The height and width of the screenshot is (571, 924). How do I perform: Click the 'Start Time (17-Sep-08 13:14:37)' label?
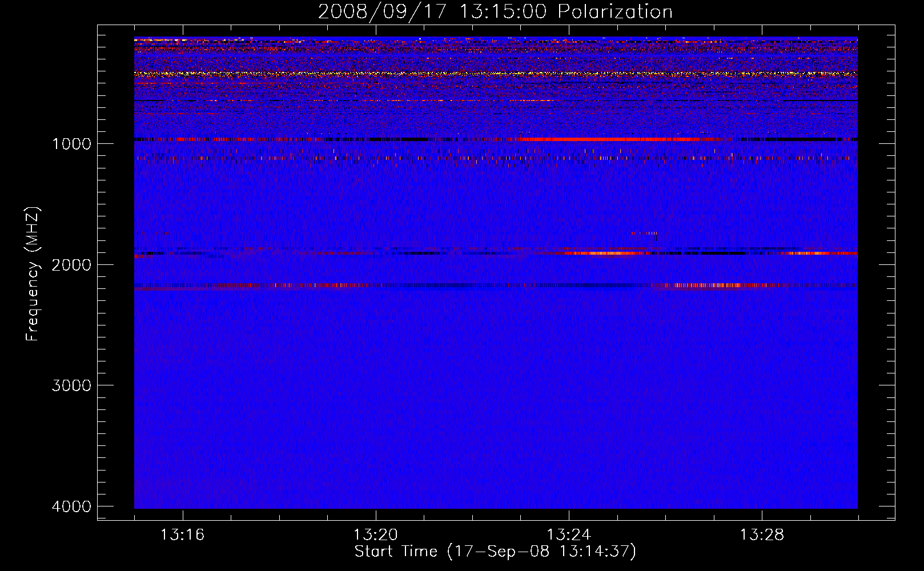[x=495, y=552]
